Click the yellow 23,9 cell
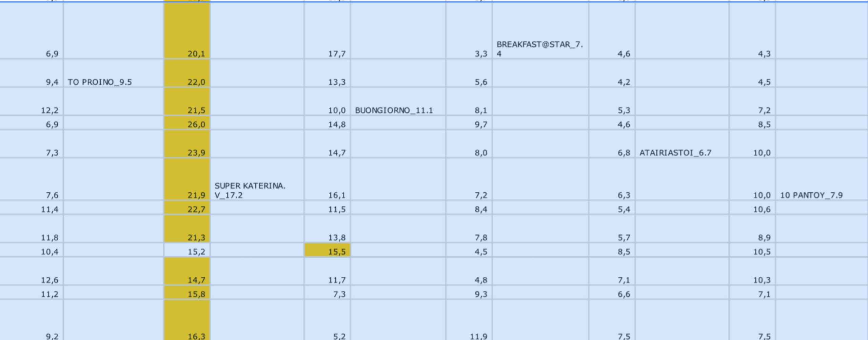Viewport: 868px width, 340px height. click(187, 144)
